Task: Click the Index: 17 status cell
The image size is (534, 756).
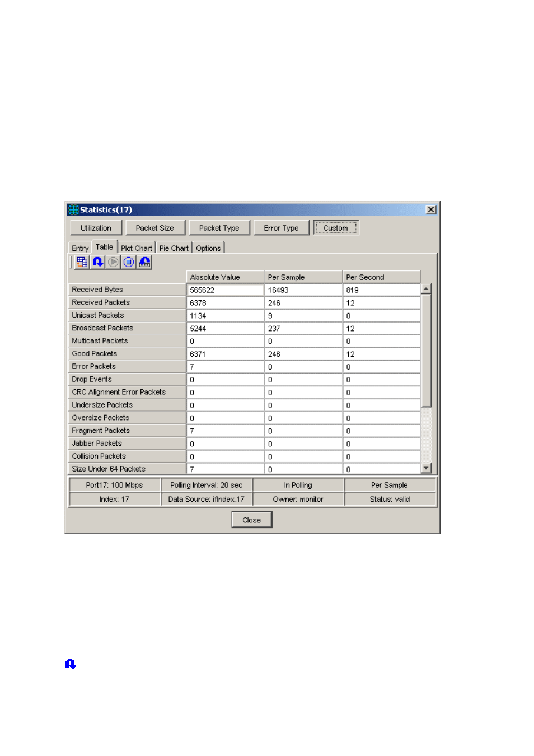Action: click(x=114, y=499)
